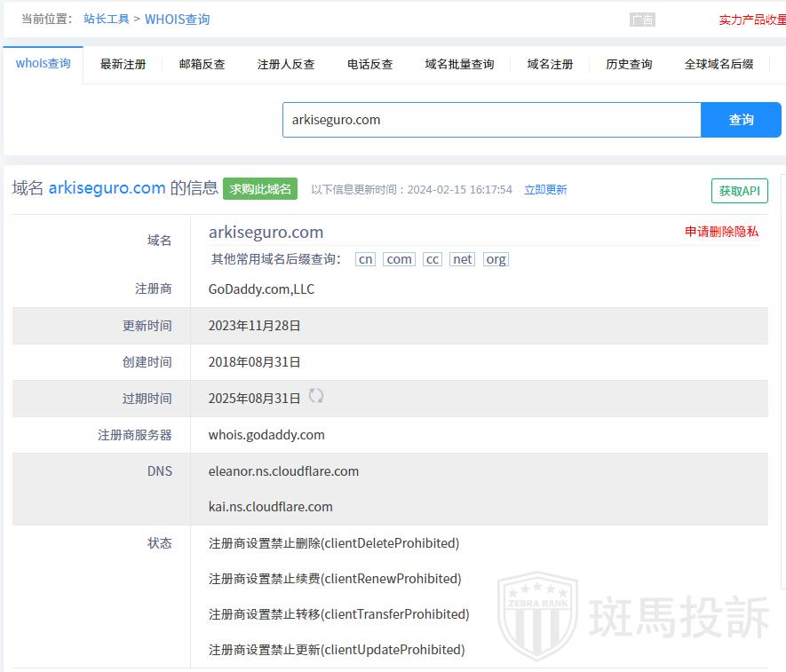Click the green 求购此域名 button
786x672 pixels.
pyautogui.click(x=260, y=189)
